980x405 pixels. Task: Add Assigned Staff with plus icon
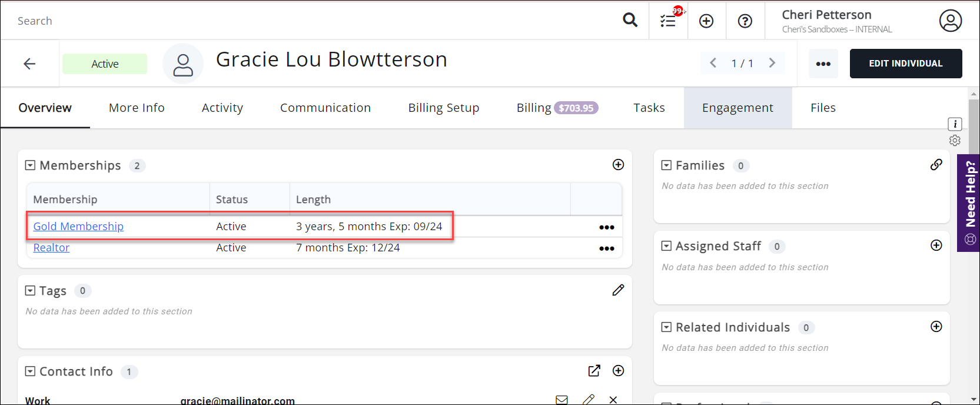click(x=936, y=245)
